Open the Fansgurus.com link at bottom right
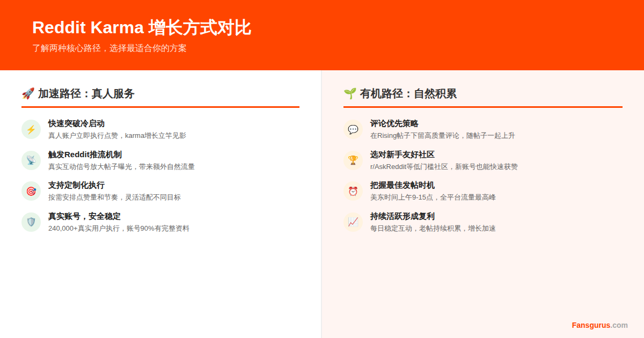 599,325
